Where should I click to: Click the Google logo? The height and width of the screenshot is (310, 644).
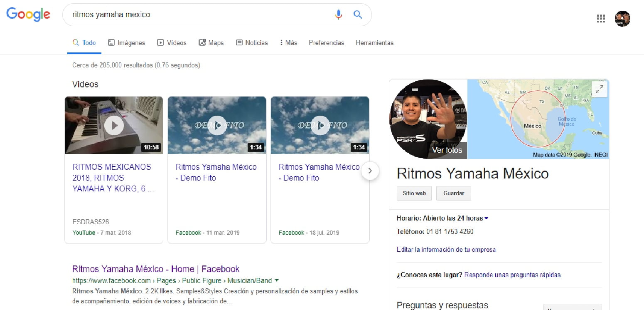[x=28, y=15]
